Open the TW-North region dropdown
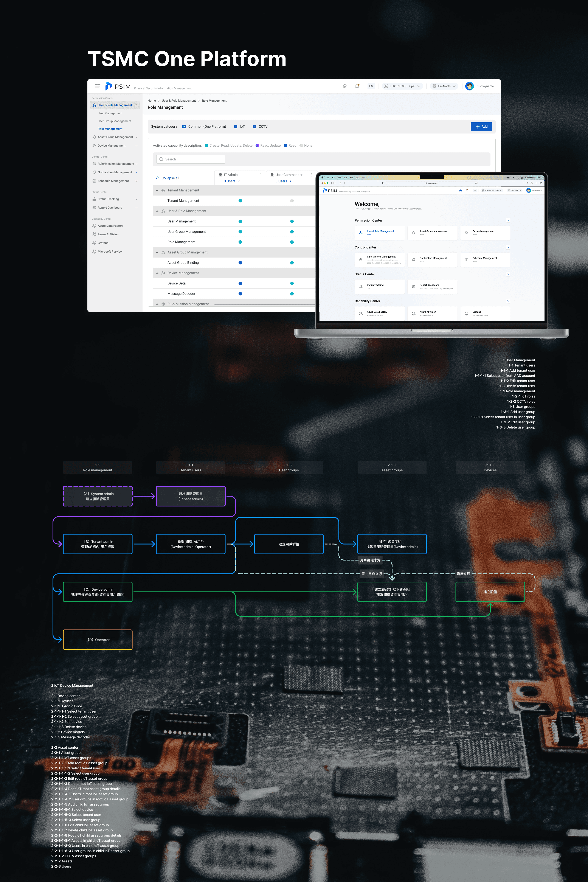 (x=444, y=86)
